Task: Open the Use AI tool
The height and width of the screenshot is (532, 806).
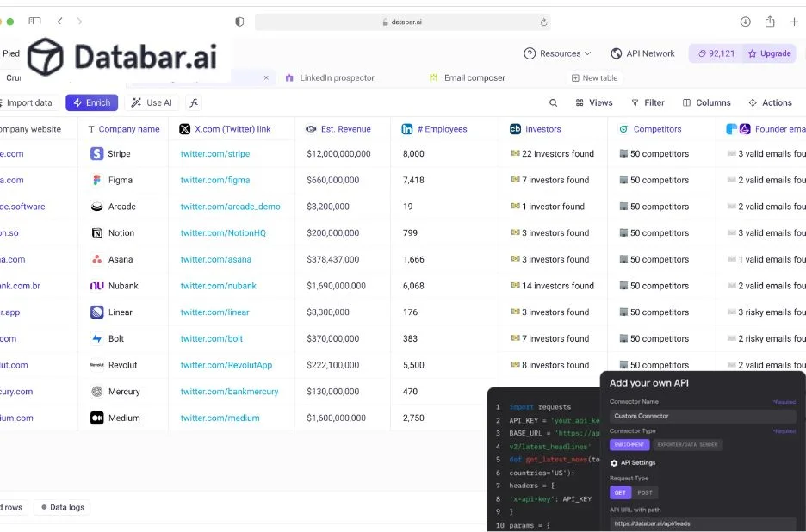Action: (152, 102)
